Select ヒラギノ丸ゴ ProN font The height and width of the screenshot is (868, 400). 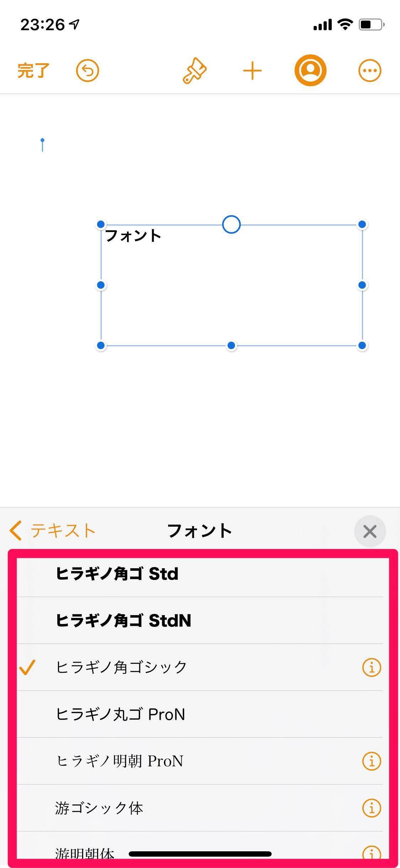[121, 714]
